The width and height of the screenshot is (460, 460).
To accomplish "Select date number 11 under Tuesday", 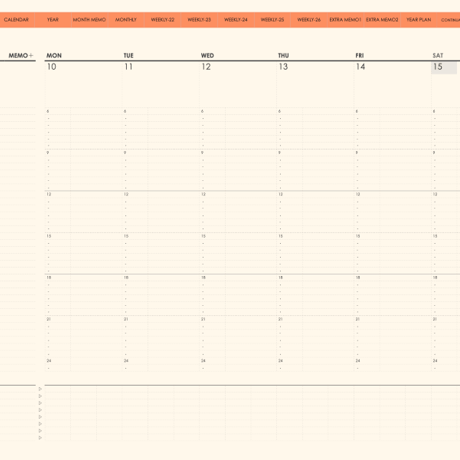I will tap(129, 67).
